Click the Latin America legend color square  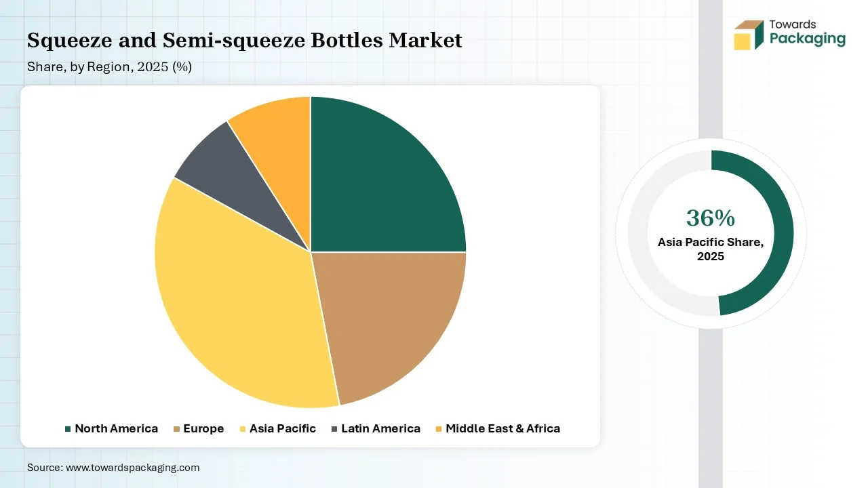click(x=334, y=429)
